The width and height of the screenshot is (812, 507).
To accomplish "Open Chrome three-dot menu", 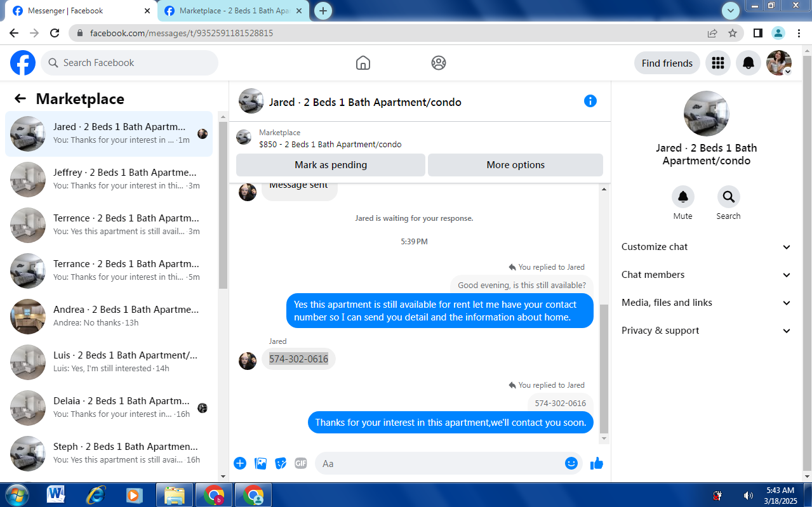I will (x=798, y=33).
